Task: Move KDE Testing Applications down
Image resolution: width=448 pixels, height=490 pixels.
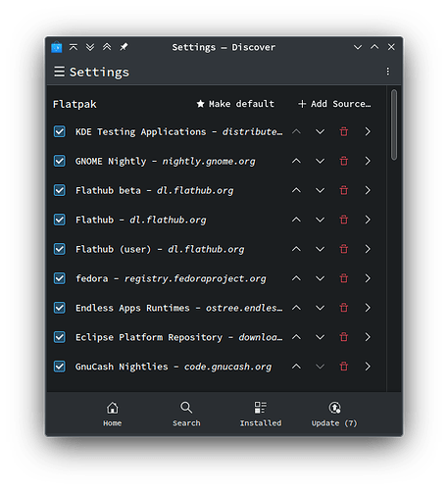Action: (321, 131)
